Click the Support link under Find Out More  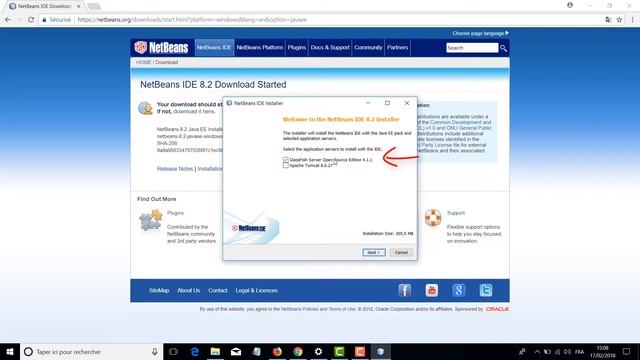point(456,213)
